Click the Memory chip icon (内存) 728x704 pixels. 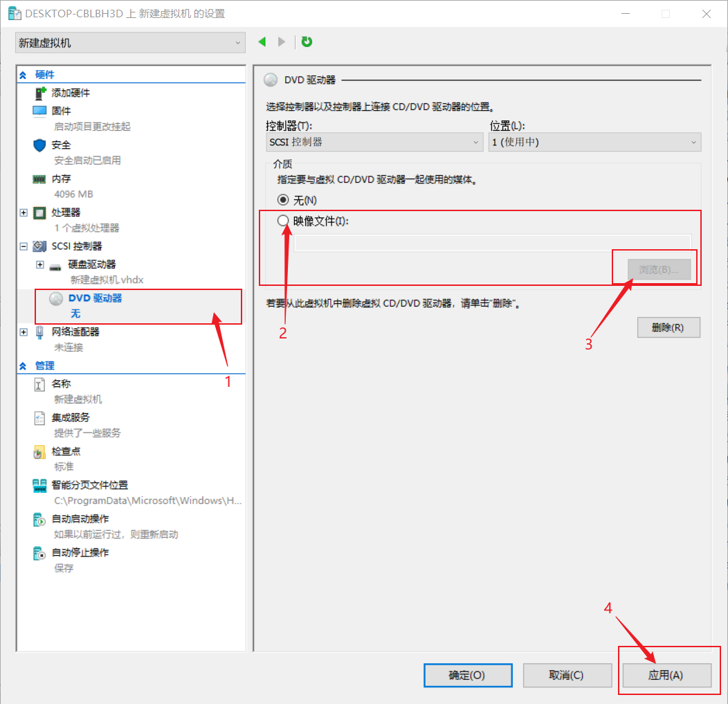(x=40, y=179)
